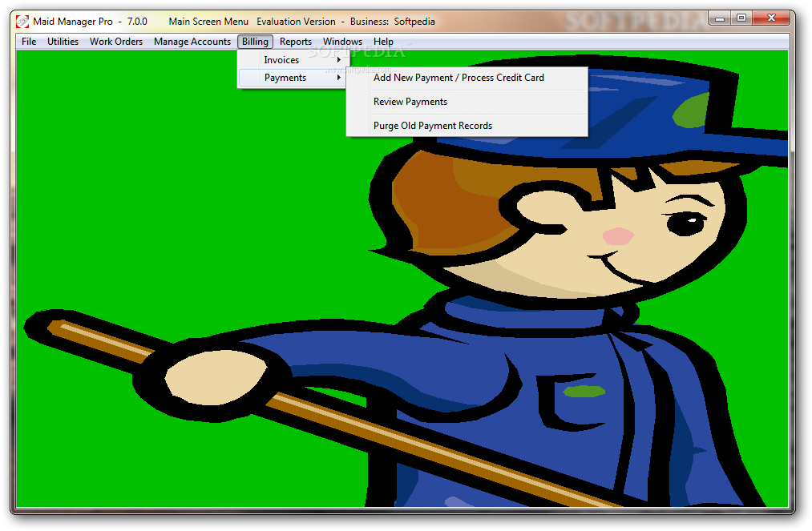Choose Purge Old Payment Records

point(467,126)
